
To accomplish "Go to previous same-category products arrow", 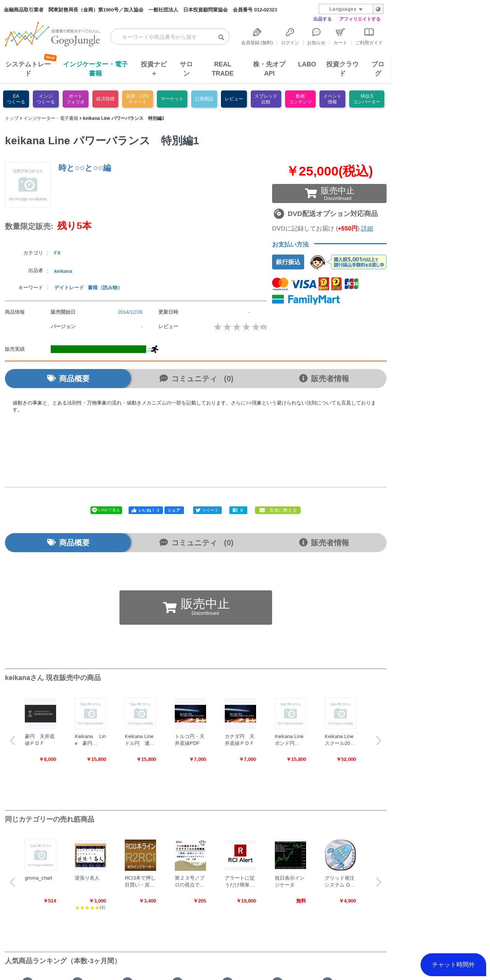I will pos(13,882).
